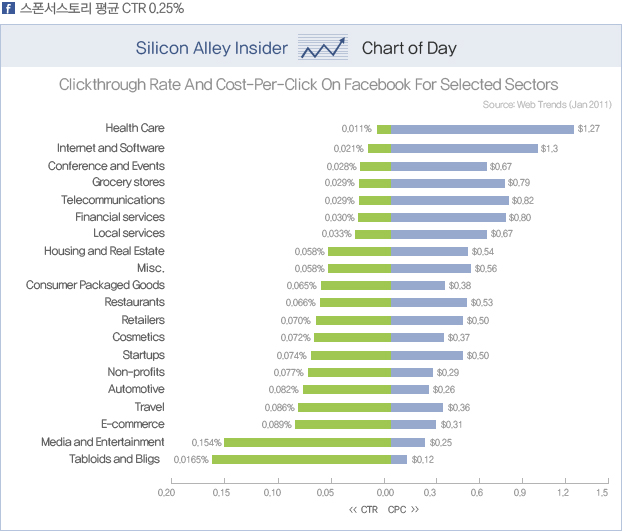623x531 pixels.
Task: Click the 1,5 tick on the horizontal axis
Action: tap(601, 492)
